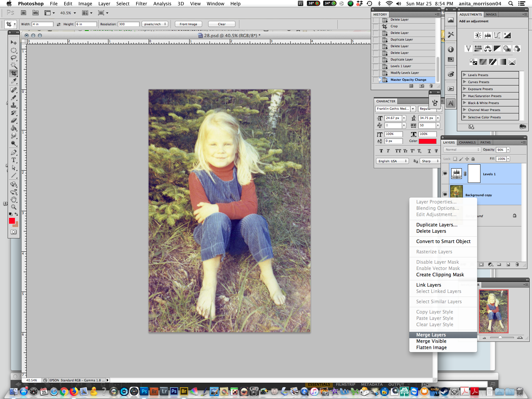This screenshot has height=399, width=532.
Task: Click the Levels adjustment icon
Action: click(488, 35)
